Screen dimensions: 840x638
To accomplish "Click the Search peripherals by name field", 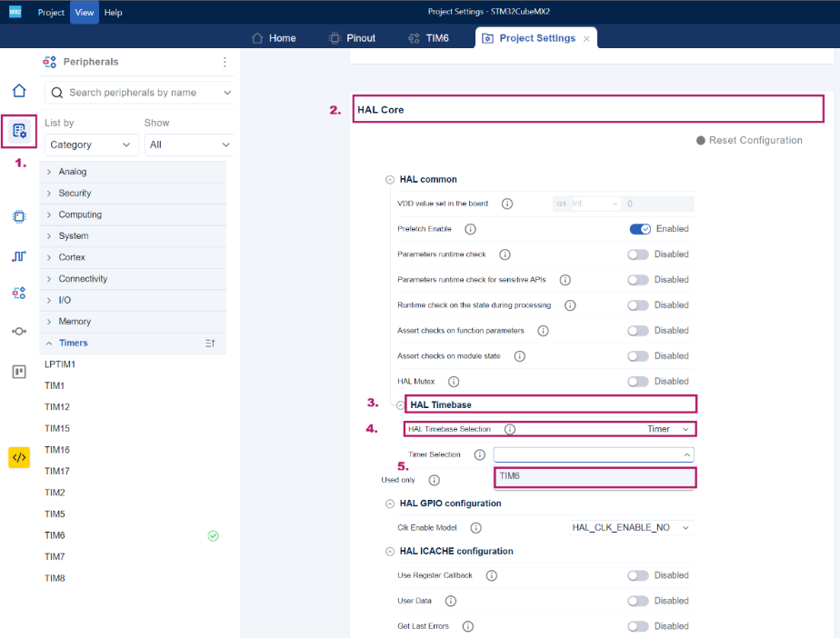I will (x=139, y=93).
